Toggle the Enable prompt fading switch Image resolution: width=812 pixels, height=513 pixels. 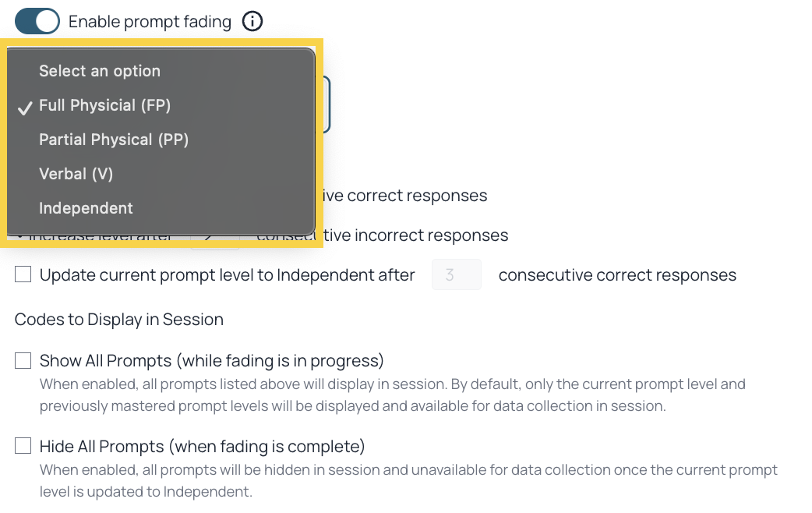(37, 22)
